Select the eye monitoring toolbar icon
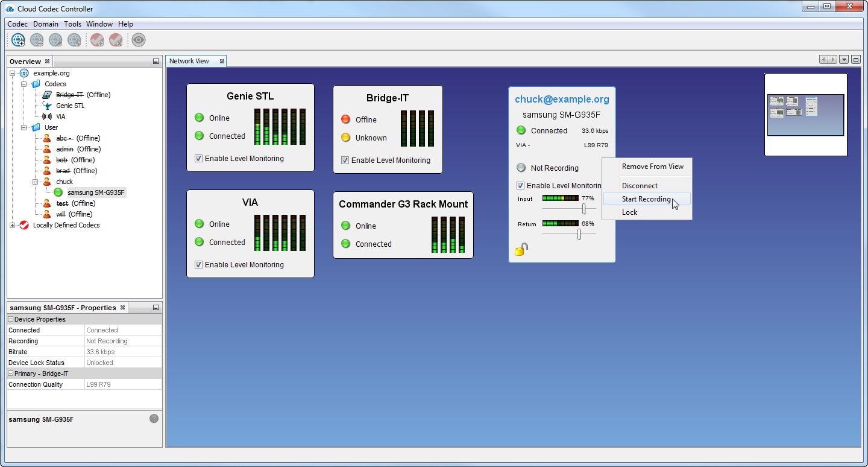The image size is (868, 467). (138, 39)
